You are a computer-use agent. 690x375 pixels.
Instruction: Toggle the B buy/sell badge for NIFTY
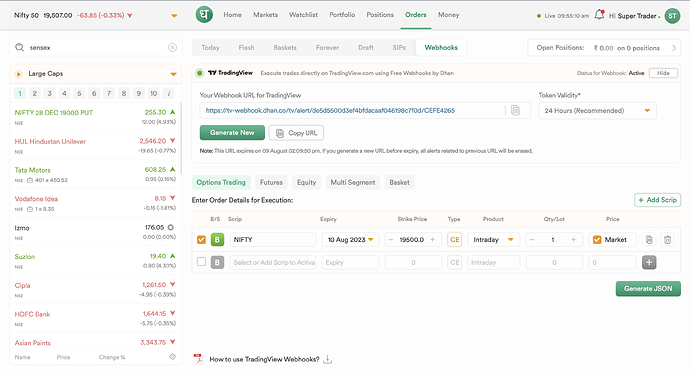pyautogui.click(x=217, y=240)
